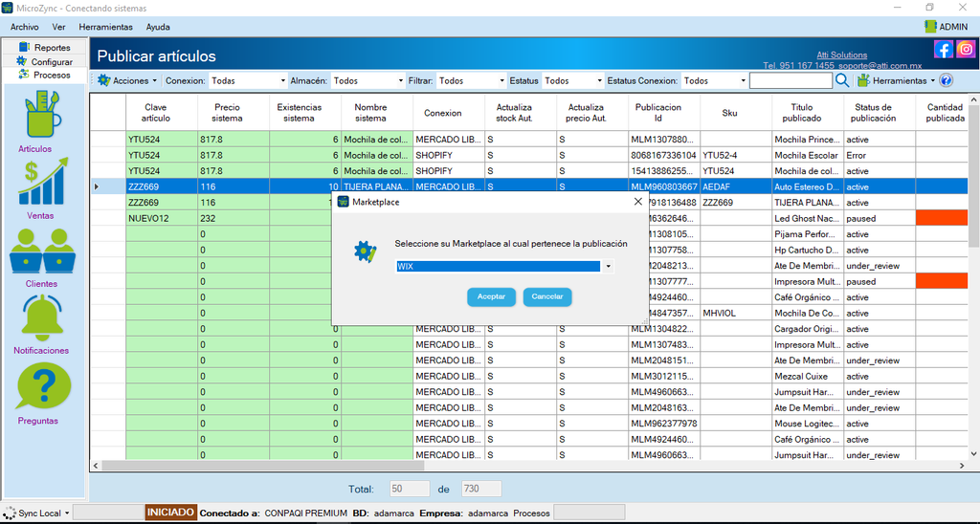Click the Aceptar button
980x524 pixels.
coord(491,296)
